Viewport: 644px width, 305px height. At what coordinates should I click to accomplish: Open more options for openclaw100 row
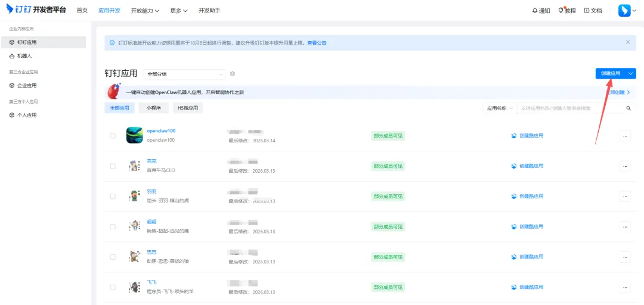[x=625, y=136]
